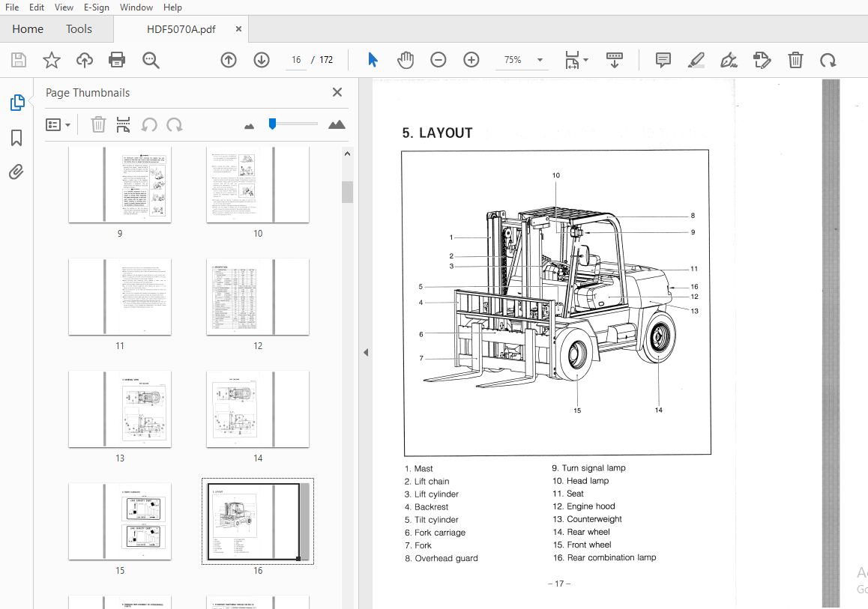Rotate selected thumbnails counterclockwise
Viewport: 868px width, 609px height.
pos(149,125)
